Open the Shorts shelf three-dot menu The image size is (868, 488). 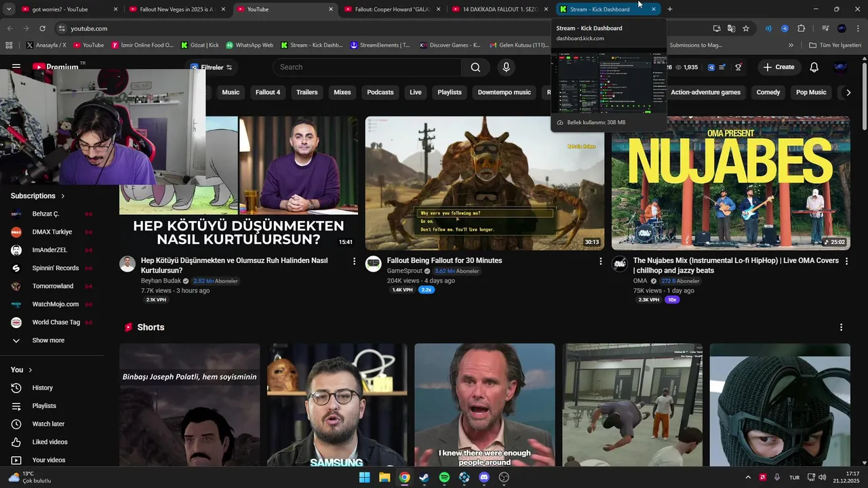(x=841, y=327)
